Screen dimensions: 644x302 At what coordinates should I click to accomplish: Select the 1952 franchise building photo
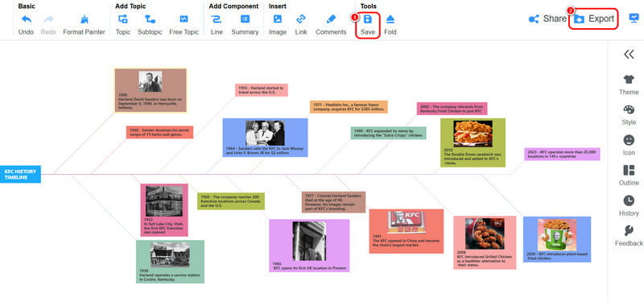pyautogui.click(x=164, y=201)
